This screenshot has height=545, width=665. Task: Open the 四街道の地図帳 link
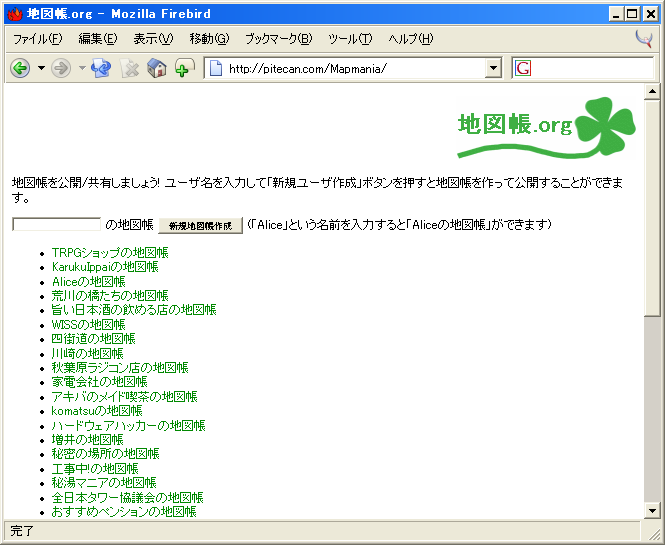coord(93,339)
